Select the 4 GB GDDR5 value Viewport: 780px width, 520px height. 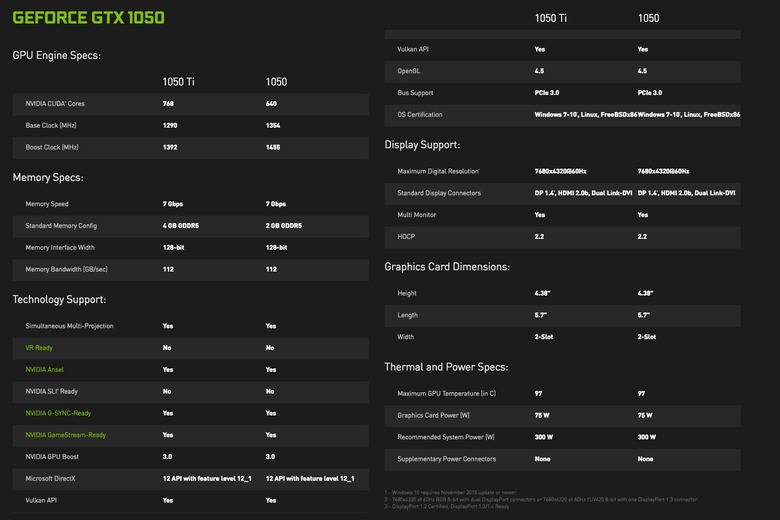click(x=181, y=226)
